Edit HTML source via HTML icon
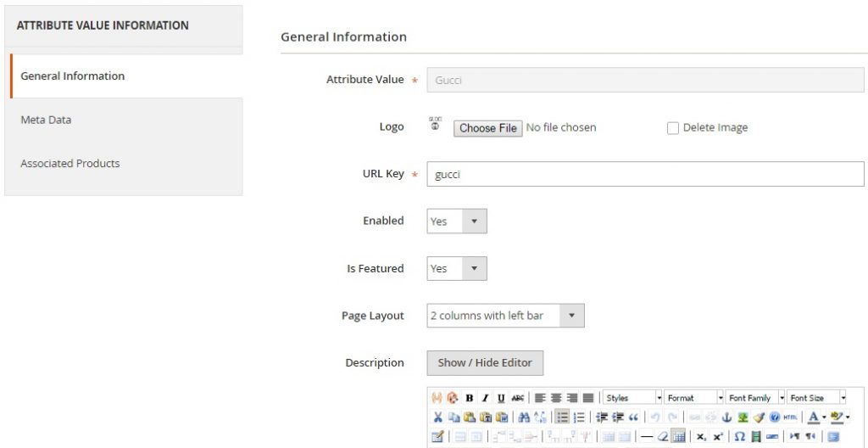 pyautogui.click(x=791, y=417)
